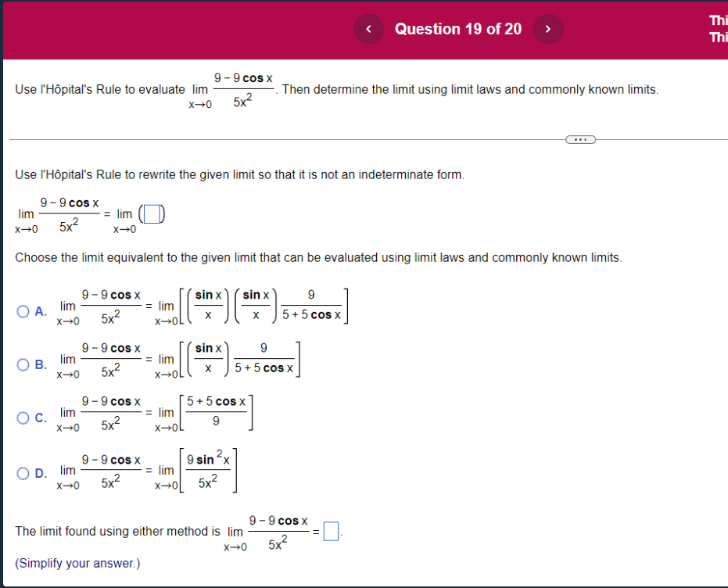
Task: Click the '(Simplify your answer.)' hint text
Action: (x=77, y=563)
